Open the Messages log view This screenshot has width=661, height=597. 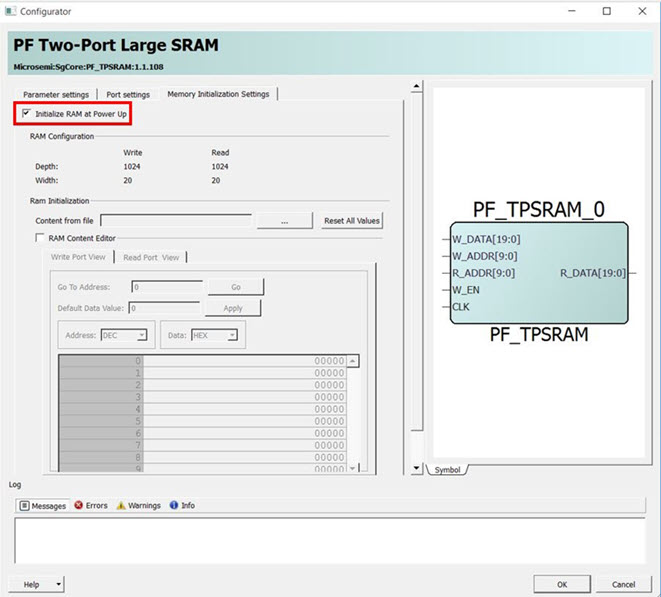click(x=42, y=506)
